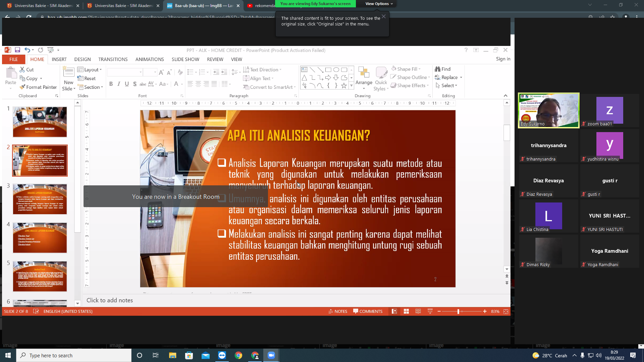Select slide 3 thumbnail in slide panel
The height and width of the screenshot is (362, 644).
pos(40,199)
